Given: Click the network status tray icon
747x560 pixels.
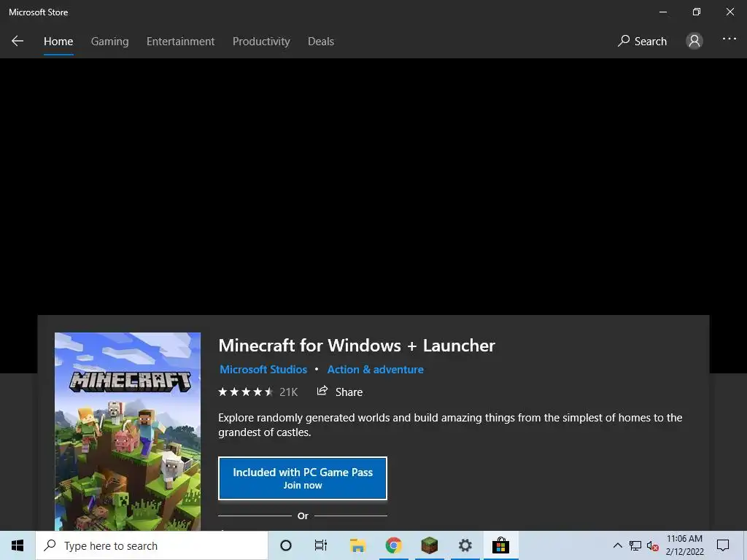Looking at the screenshot, I should (635, 545).
